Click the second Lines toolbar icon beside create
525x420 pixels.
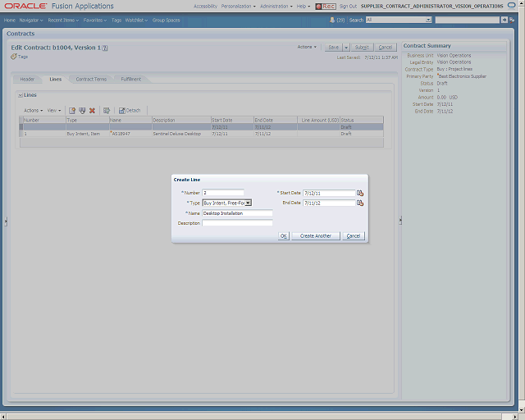(82, 111)
